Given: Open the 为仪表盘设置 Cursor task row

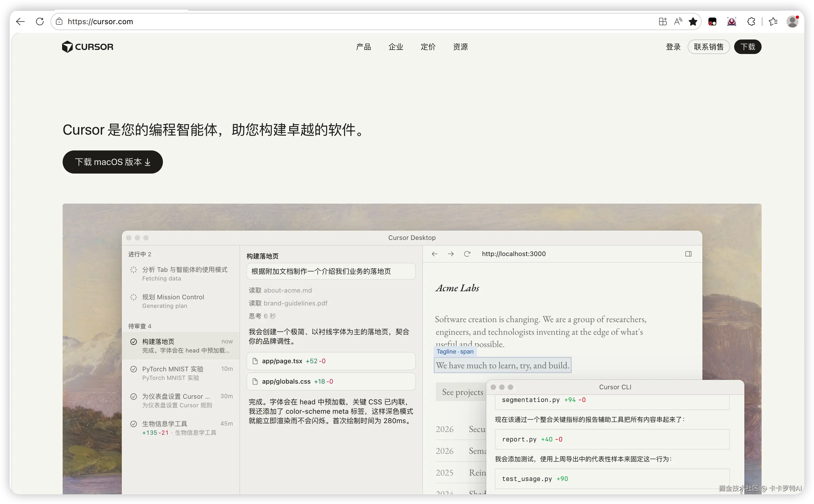Looking at the screenshot, I should click(180, 400).
